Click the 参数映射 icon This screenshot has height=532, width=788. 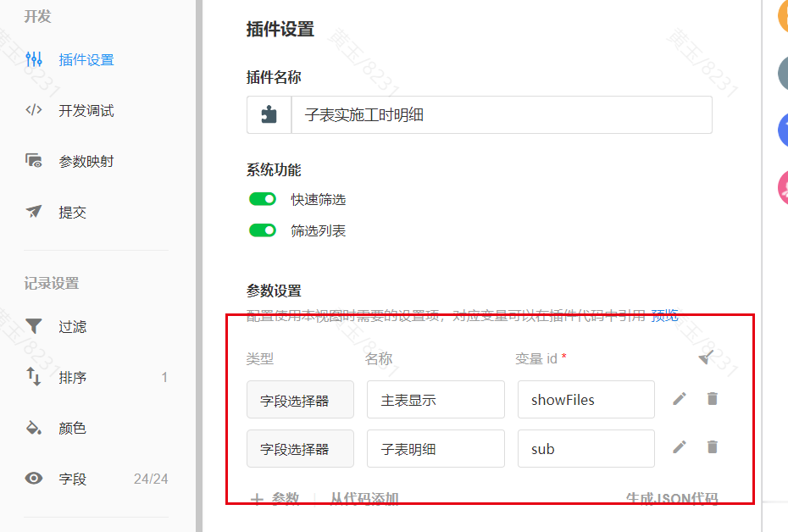(34, 160)
